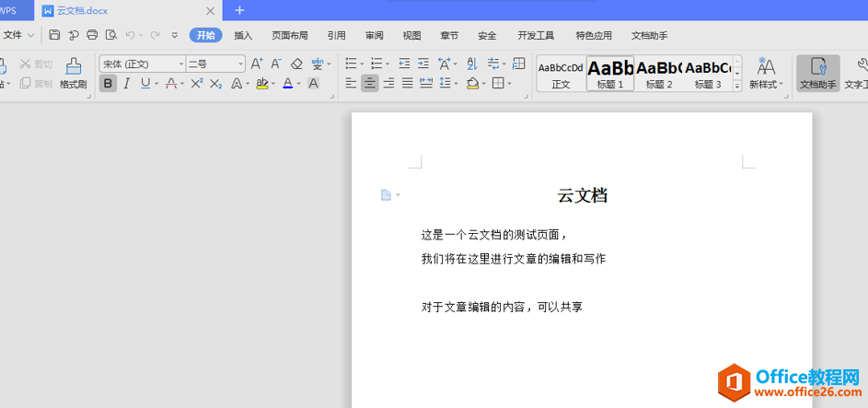Open the quick access customize dropdown arrow
This screenshot has height=408, width=868.
pos(174,35)
